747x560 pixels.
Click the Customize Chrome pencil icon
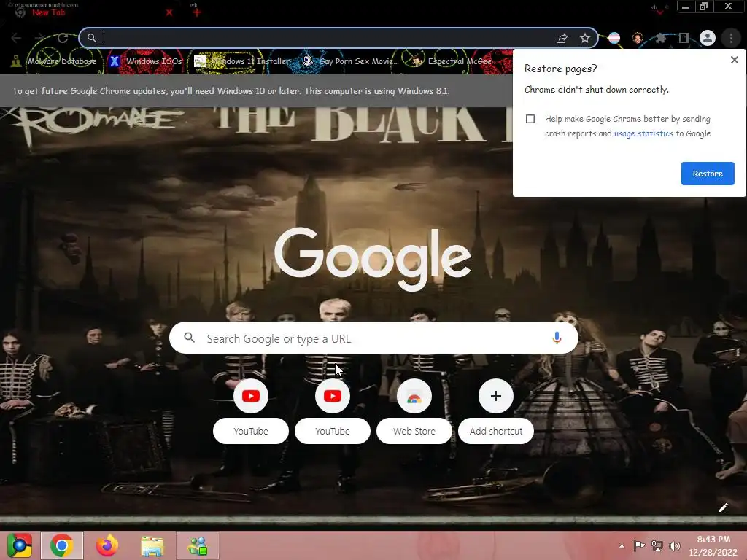(x=723, y=507)
